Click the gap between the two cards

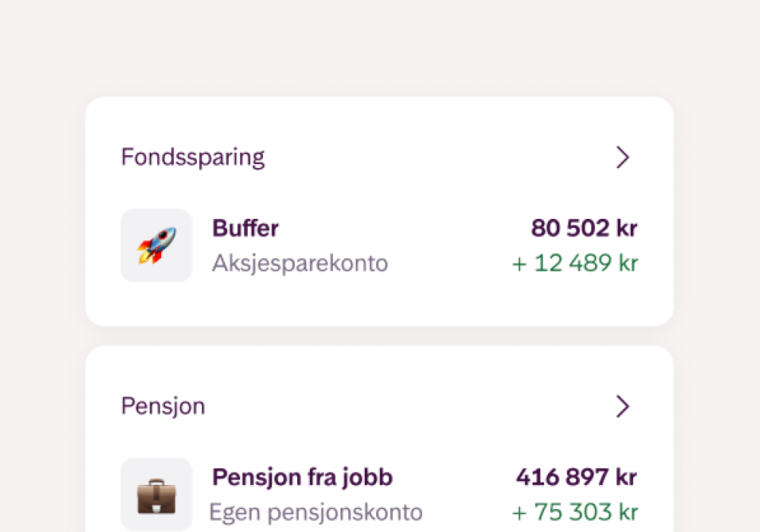click(x=380, y=336)
